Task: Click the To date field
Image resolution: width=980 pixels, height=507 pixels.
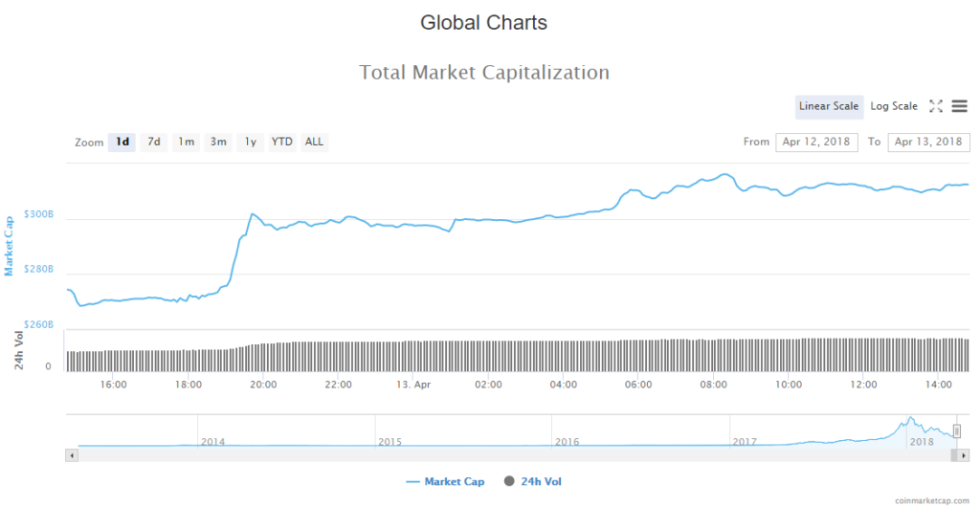Action: [x=928, y=142]
